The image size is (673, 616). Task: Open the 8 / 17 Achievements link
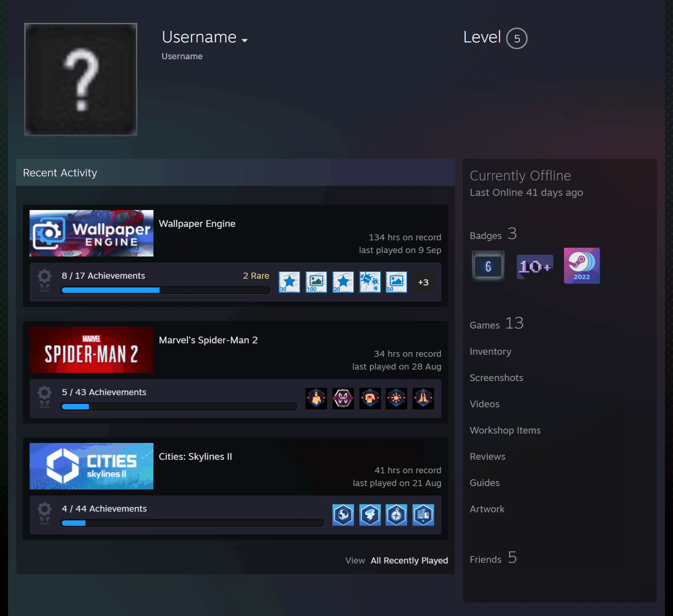(103, 276)
